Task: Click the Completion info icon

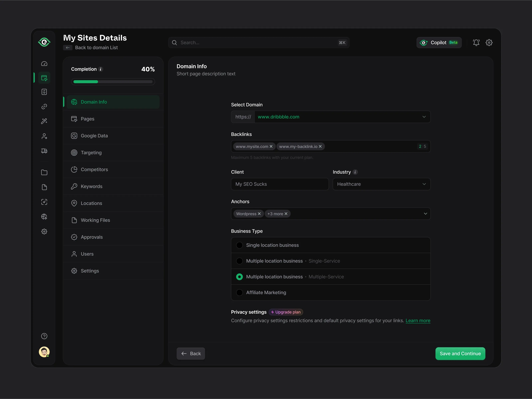Action: tap(101, 69)
